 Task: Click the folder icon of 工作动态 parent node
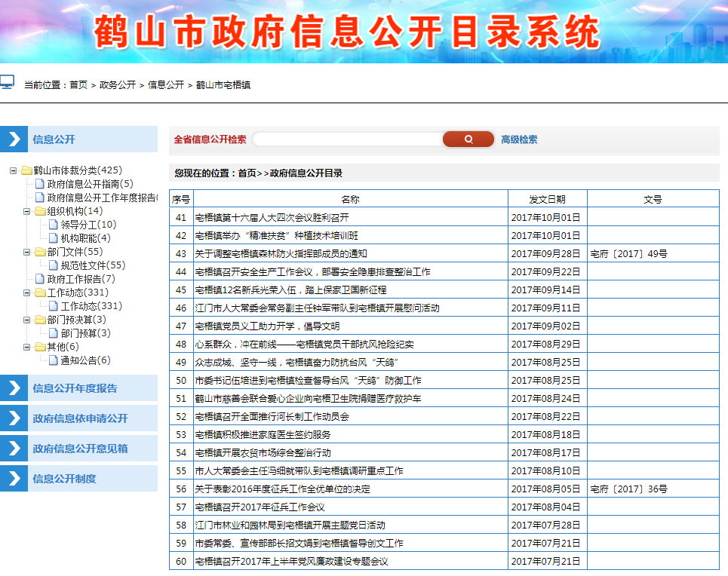click(x=40, y=293)
